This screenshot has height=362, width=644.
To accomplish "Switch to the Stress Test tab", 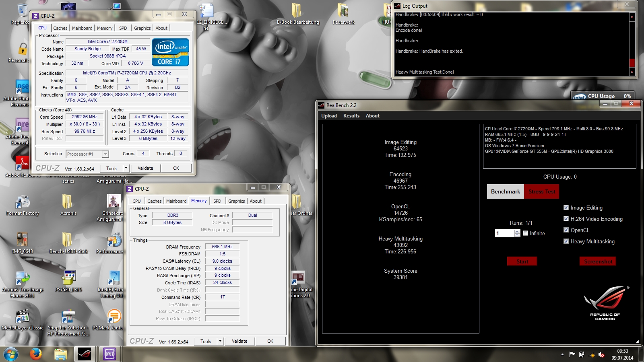I will pos(542,191).
